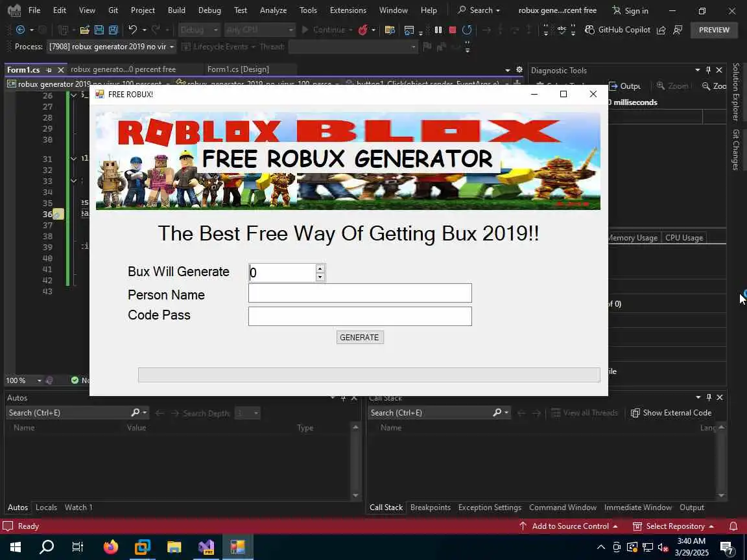
Task: Close the Form1.cs tab
Action: point(60,69)
